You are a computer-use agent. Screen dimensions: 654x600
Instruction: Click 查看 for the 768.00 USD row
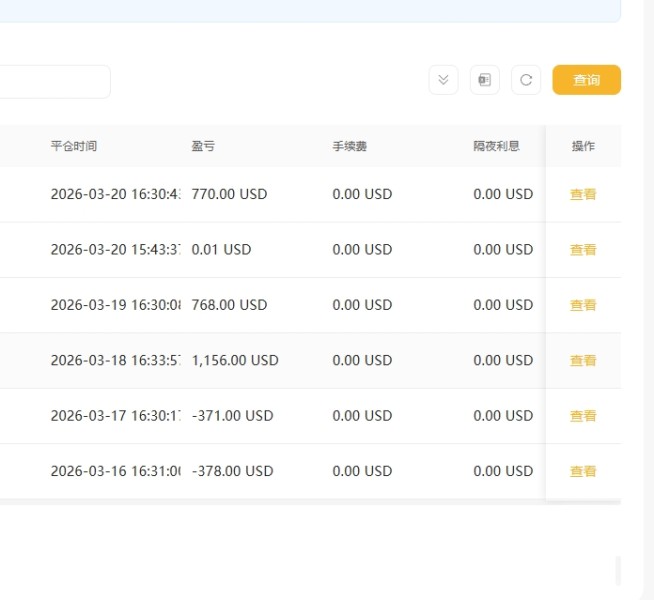coord(583,305)
